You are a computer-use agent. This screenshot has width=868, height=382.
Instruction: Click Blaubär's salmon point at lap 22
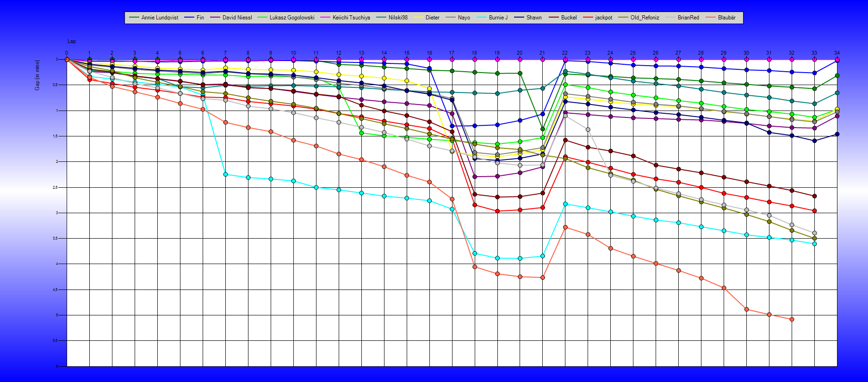pyautogui.click(x=565, y=227)
